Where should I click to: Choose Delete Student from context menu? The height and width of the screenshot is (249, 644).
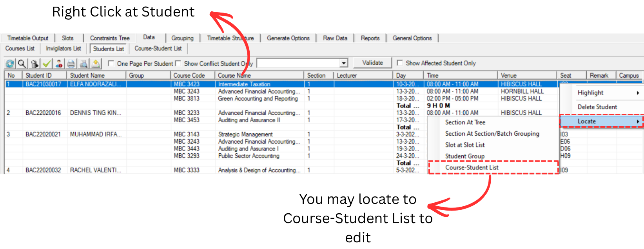tap(597, 107)
